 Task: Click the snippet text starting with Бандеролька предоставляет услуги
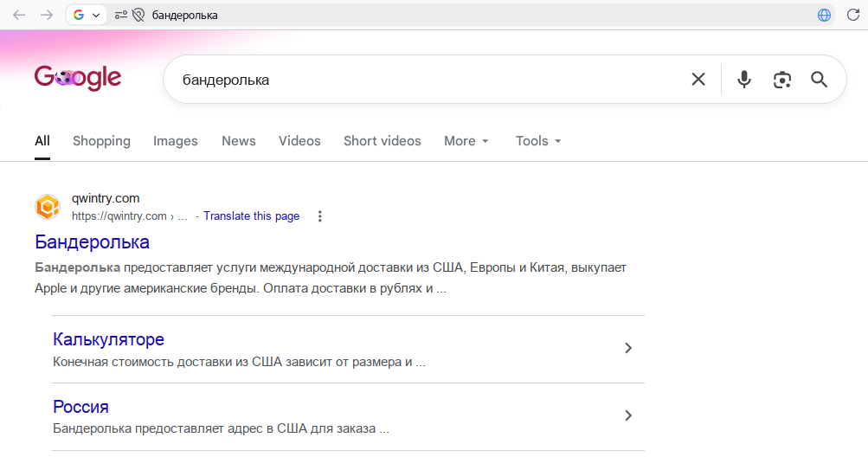331,278
